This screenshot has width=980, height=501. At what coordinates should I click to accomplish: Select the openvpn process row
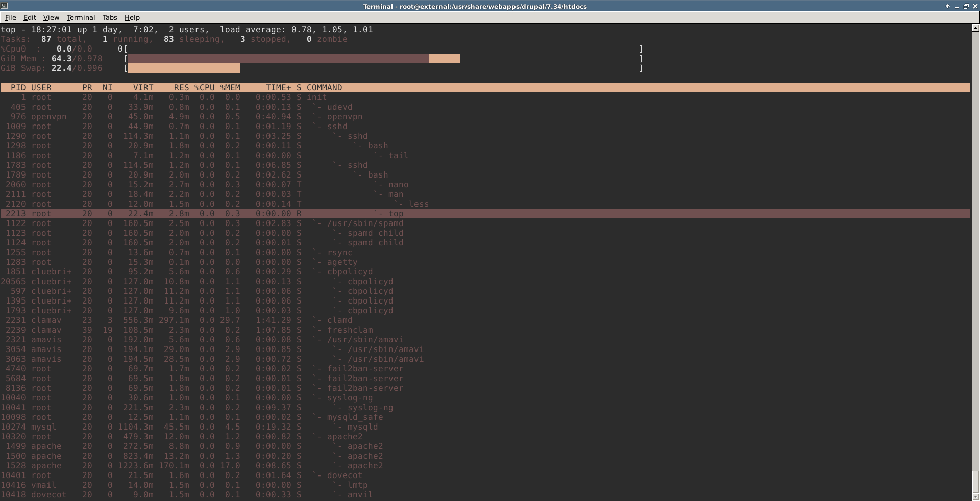coord(485,117)
